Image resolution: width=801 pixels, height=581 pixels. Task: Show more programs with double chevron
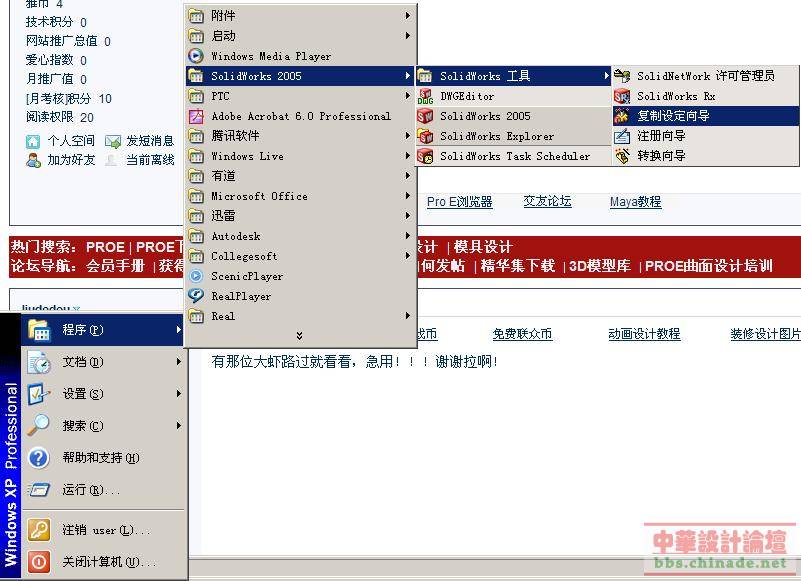point(299,336)
